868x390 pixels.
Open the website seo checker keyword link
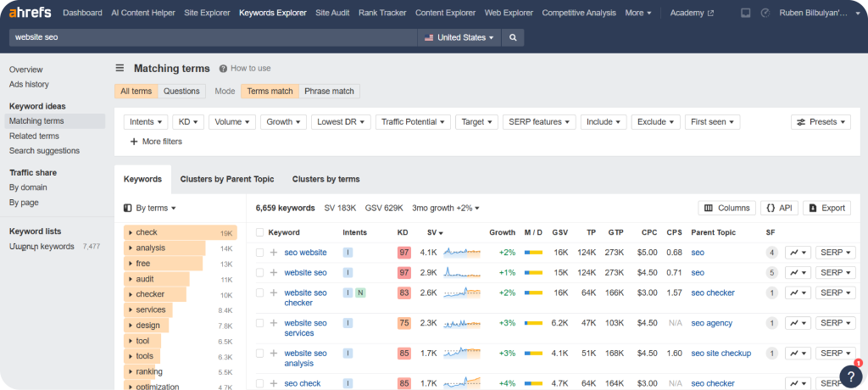(305, 298)
